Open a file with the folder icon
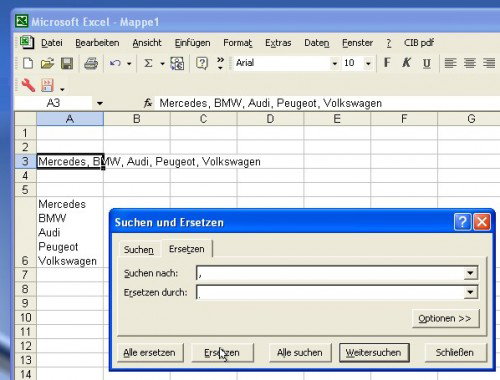 click(47, 63)
